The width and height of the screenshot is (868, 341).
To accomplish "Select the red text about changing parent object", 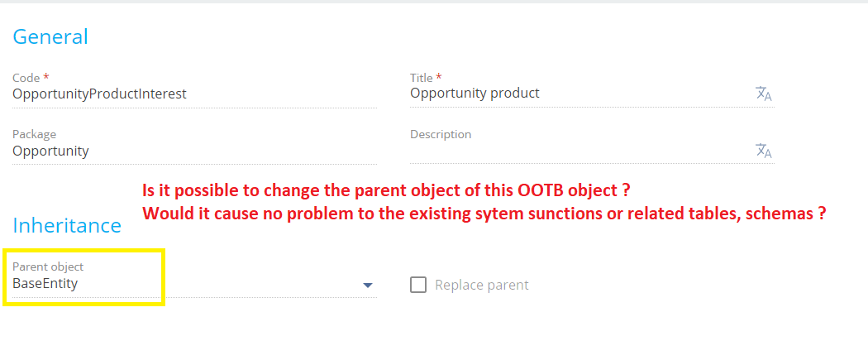I will coord(386,190).
